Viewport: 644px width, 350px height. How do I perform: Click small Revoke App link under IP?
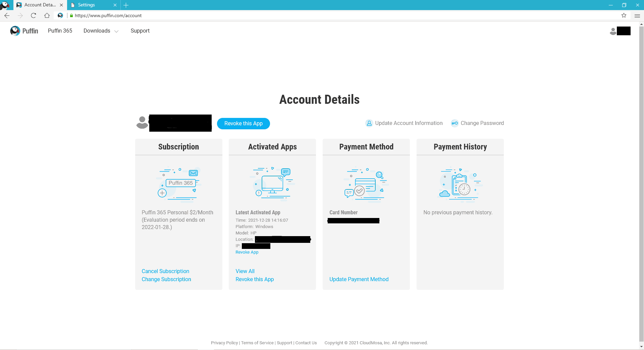click(247, 252)
